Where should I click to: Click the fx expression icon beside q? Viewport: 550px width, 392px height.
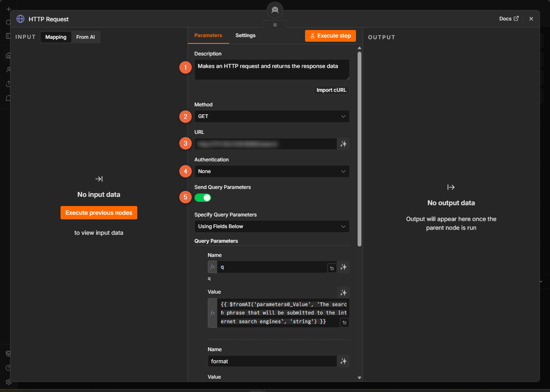click(x=212, y=267)
